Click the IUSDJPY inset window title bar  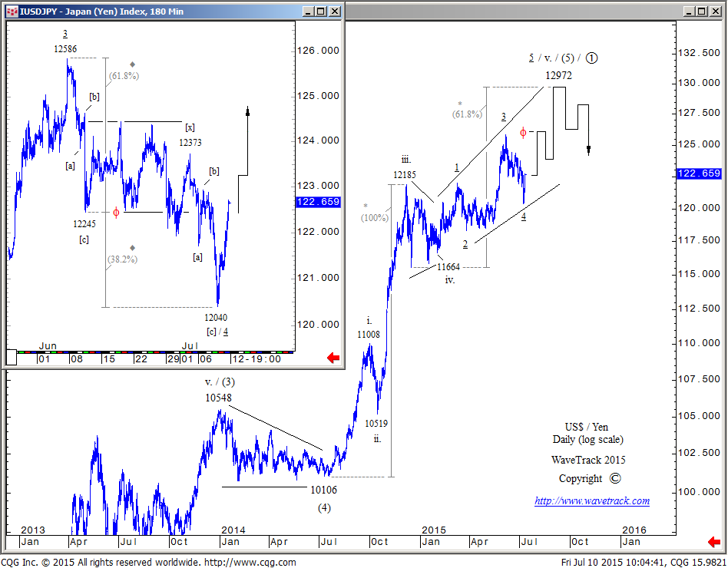[154, 12]
